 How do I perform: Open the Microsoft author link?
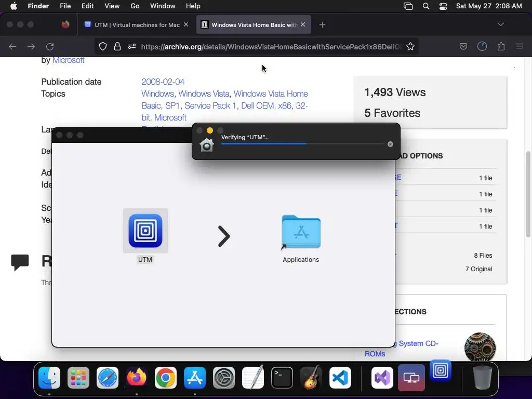tap(68, 60)
